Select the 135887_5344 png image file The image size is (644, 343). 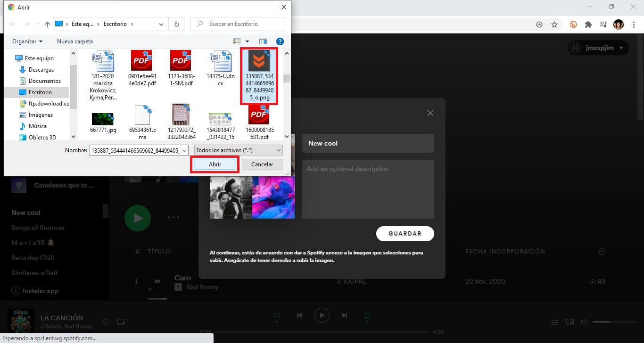259,76
